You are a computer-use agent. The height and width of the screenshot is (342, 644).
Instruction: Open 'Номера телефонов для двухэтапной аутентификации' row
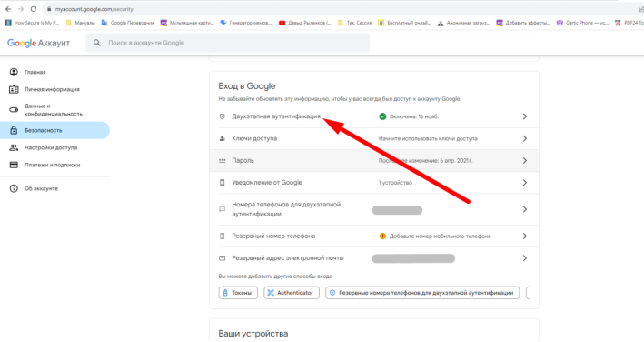373,209
